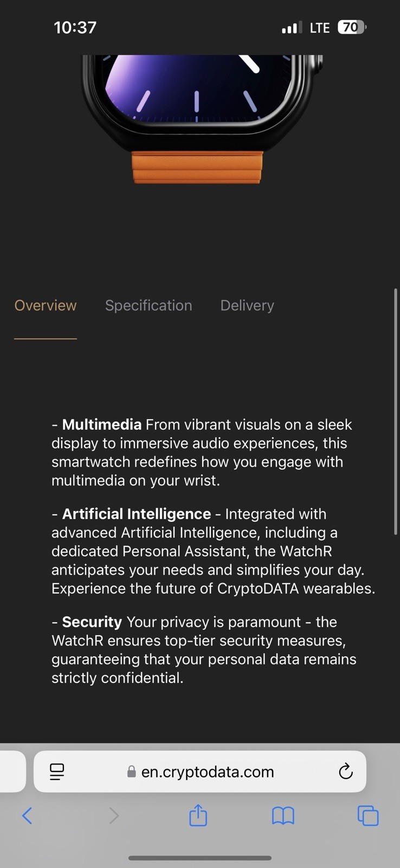Image resolution: width=400 pixels, height=868 pixels.
Task: Tap the Safari back arrow
Action: coord(27,815)
